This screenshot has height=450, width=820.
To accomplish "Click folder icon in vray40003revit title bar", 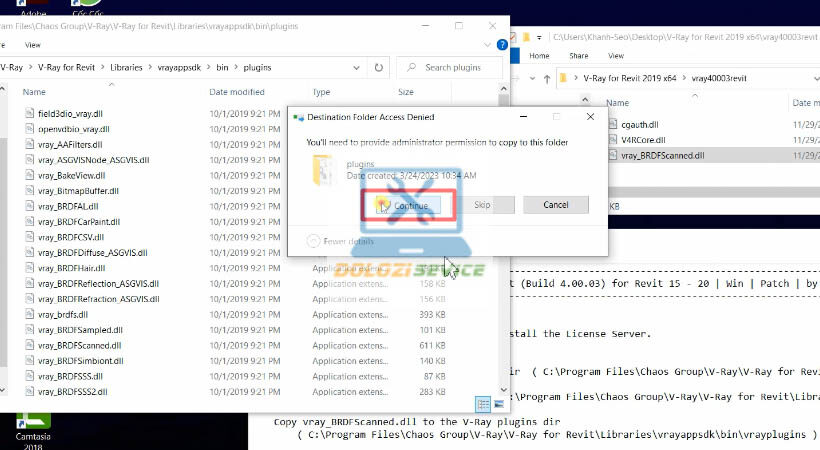I will tap(526, 37).
